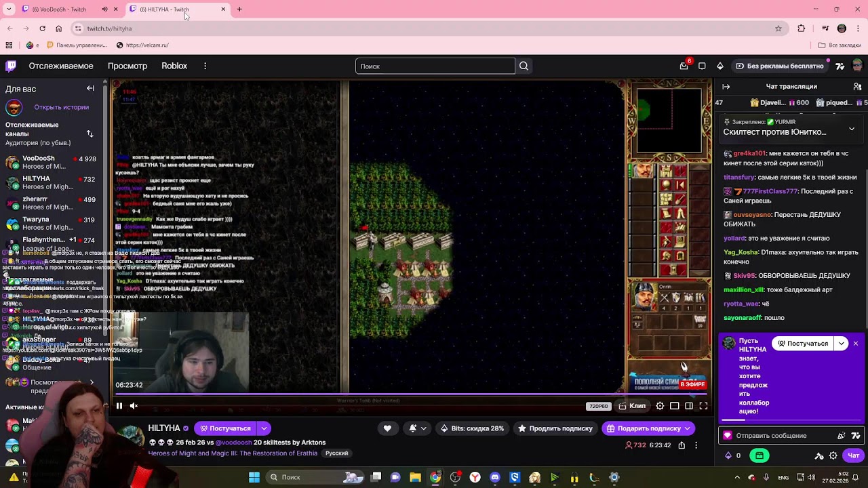Share the stream using the share icon
The width and height of the screenshot is (868, 488).
click(x=682, y=445)
